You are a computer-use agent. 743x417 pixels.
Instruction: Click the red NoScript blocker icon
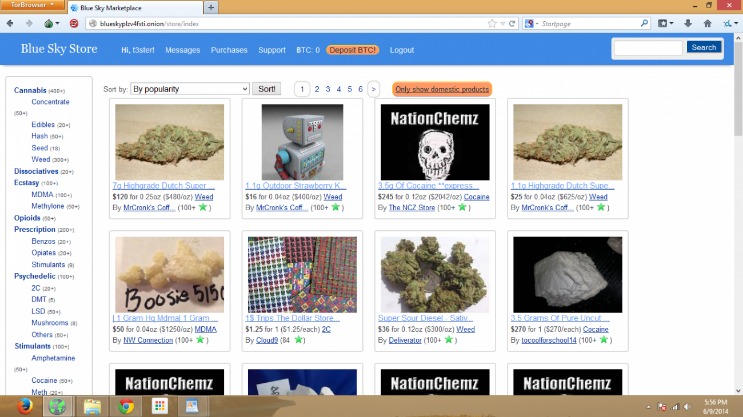(74, 23)
